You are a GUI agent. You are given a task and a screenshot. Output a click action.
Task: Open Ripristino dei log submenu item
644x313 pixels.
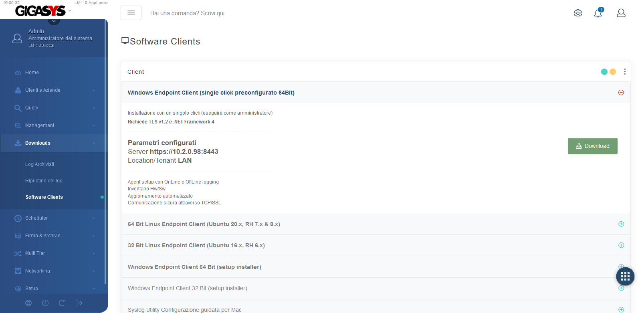pyautogui.click(x=44, y=181)
